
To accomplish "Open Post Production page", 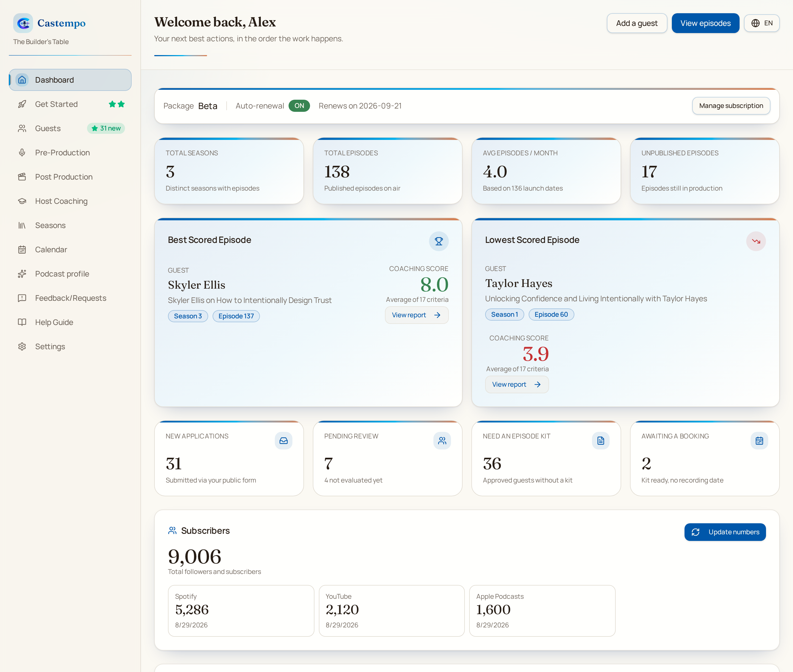I will pos(70,177).
